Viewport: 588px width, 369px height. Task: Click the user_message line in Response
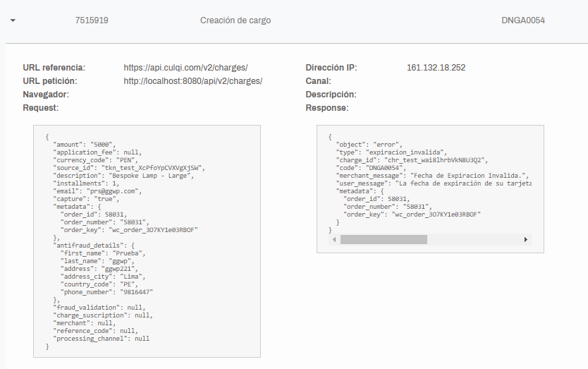coord(434,183)
